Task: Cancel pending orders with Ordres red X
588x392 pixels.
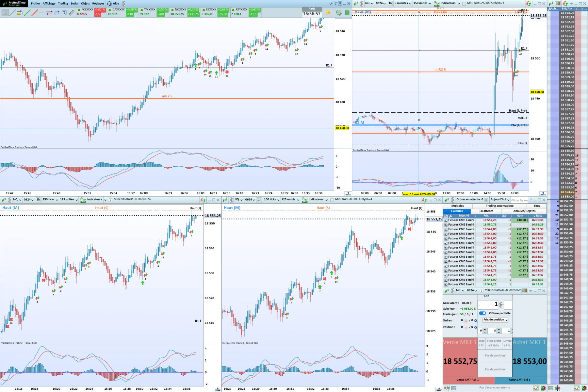Action: pos(466,321)
